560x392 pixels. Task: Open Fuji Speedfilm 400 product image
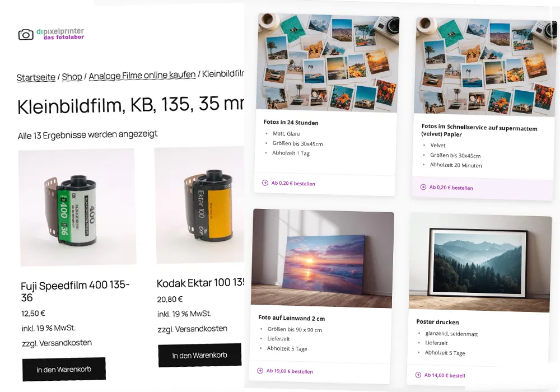coord(77,207)
